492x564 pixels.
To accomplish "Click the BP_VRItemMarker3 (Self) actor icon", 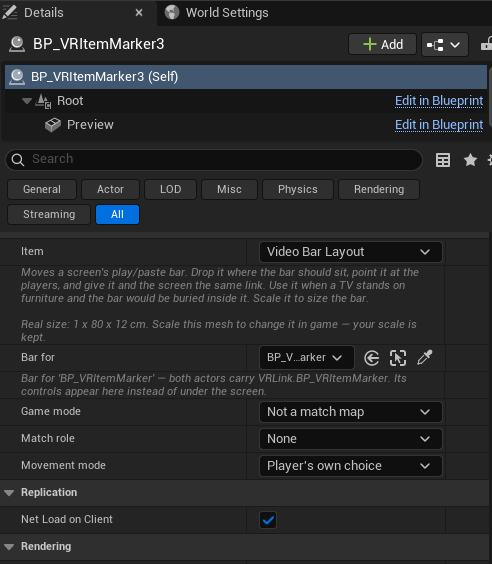I will click(17, 77).
